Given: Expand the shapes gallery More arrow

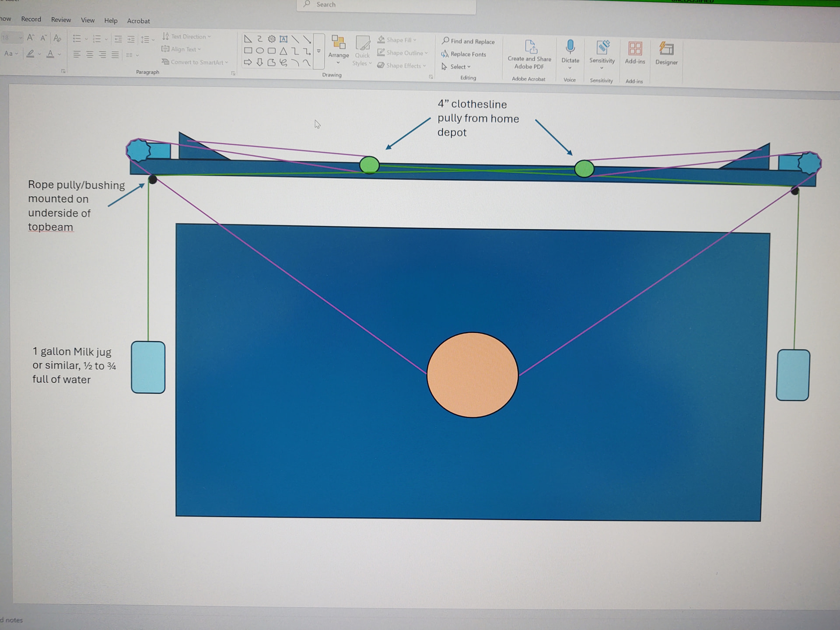Looking at the screenshot, I should [x=319, y=51].
